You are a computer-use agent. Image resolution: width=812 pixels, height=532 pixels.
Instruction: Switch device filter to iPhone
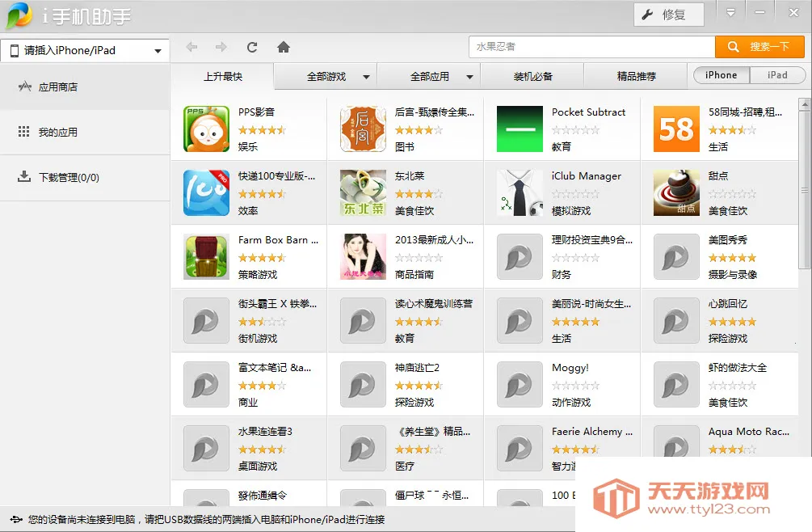coord(722,75)
